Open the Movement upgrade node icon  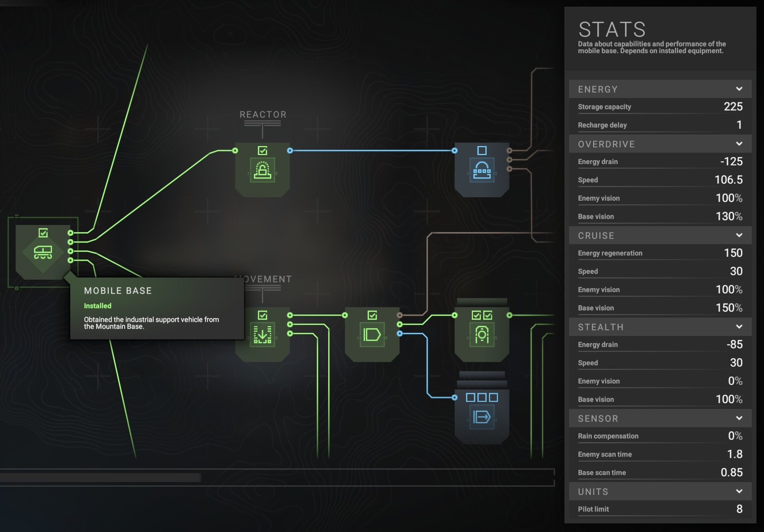[262, 335]
